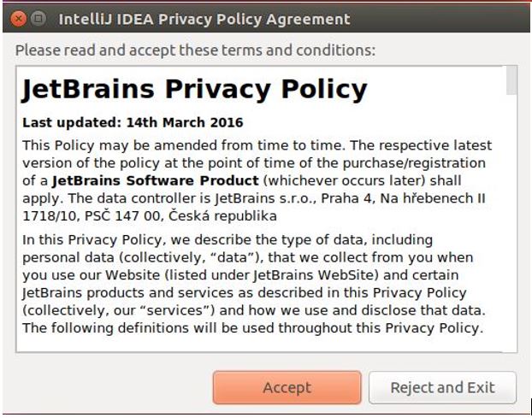Click the bold 'JetBrains Software Product' text
This screenshot has width=532, height=418.
[156, 180]
